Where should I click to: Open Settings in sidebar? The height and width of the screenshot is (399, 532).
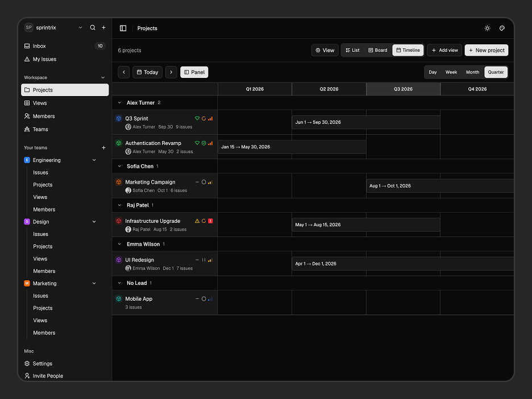[x=65, y=363]
